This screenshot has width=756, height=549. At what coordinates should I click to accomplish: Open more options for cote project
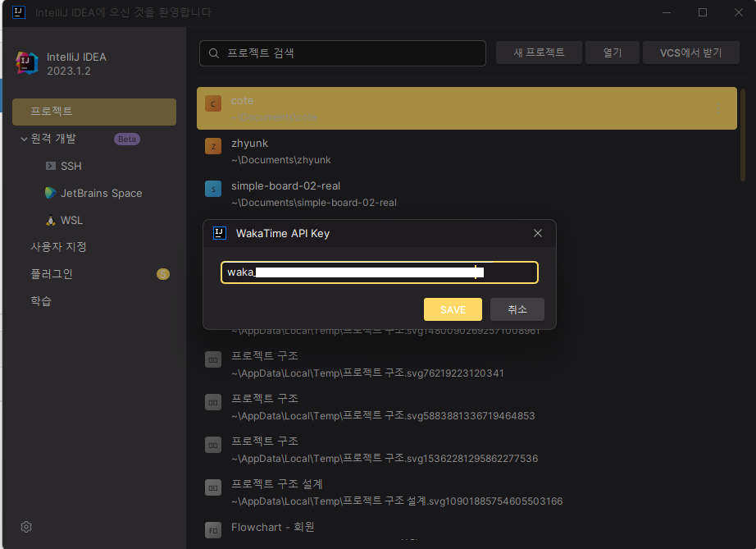(x=718, y=108)
